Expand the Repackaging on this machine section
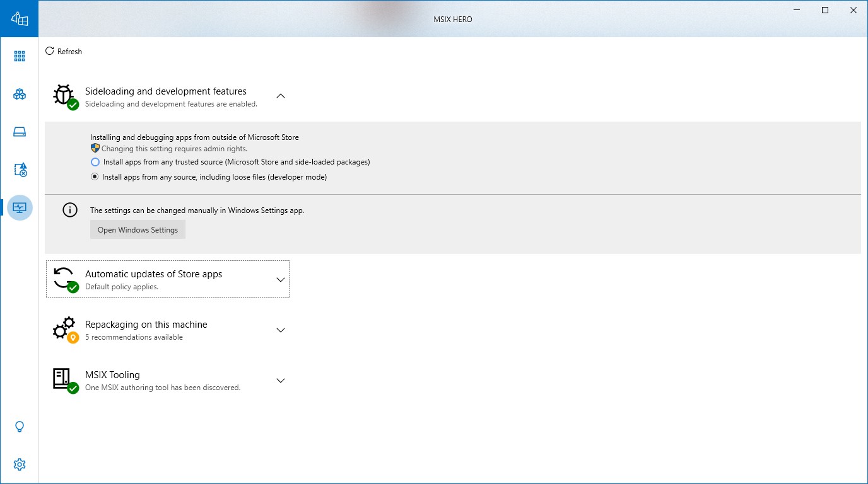 pyautogui.click(x=281, y=330)
